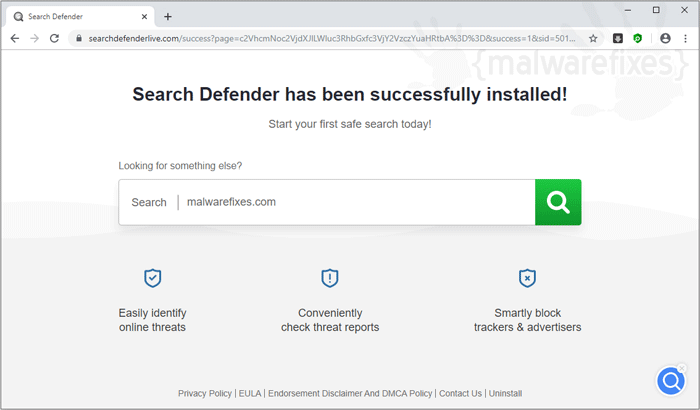
Task: Open the dark download extension icon
Action: (617, 39)
